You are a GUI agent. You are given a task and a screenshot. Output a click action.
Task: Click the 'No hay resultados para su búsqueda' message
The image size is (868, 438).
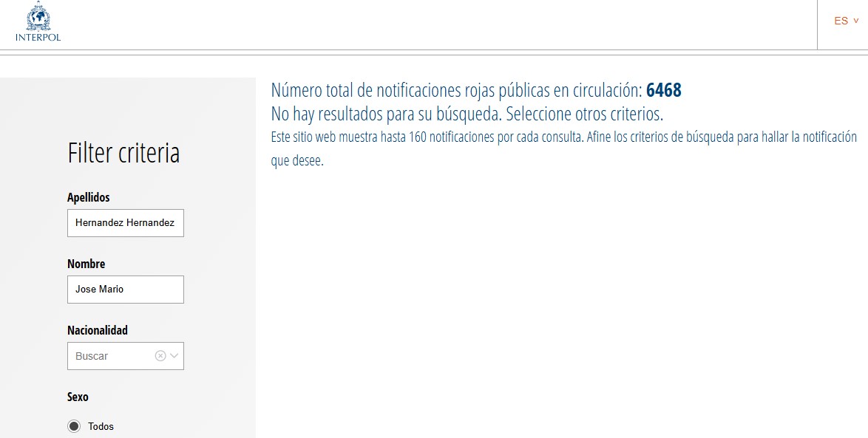click(467, 114)
